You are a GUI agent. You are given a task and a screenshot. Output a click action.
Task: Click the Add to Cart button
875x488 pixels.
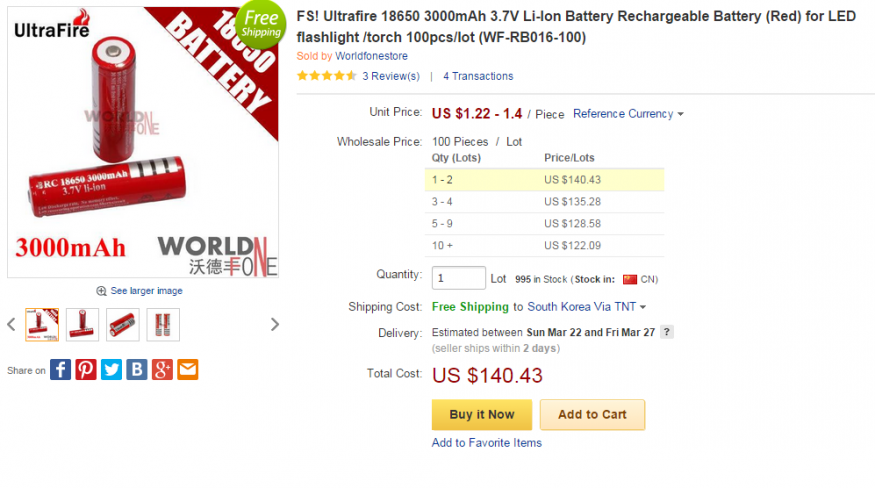[592, 415]
